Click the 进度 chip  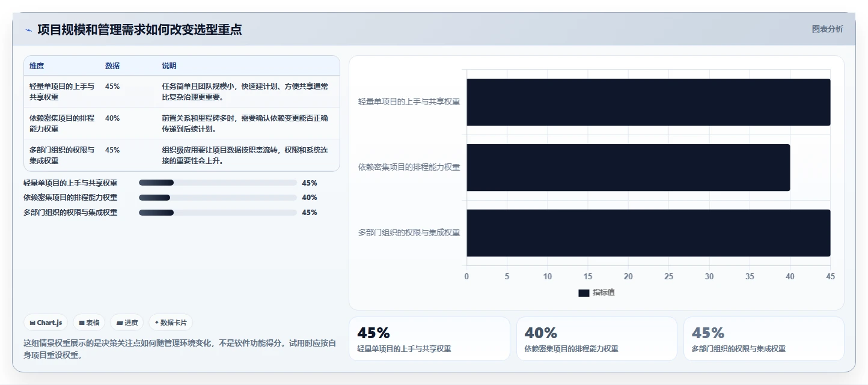127,323
